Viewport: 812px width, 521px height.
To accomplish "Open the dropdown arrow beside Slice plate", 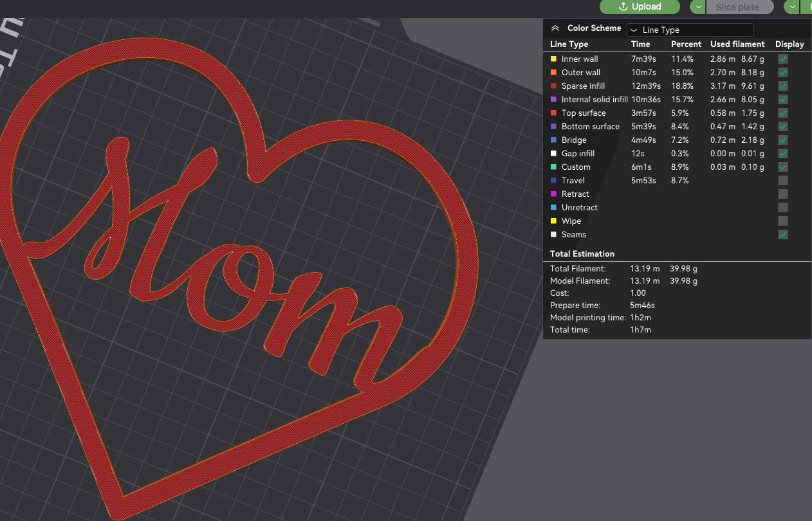I will coord(698,6).
